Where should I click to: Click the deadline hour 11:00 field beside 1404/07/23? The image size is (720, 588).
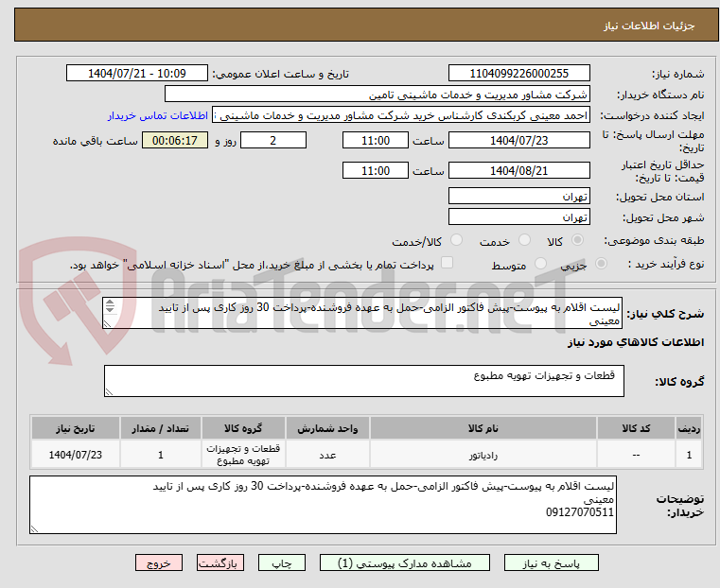point(376,140)
